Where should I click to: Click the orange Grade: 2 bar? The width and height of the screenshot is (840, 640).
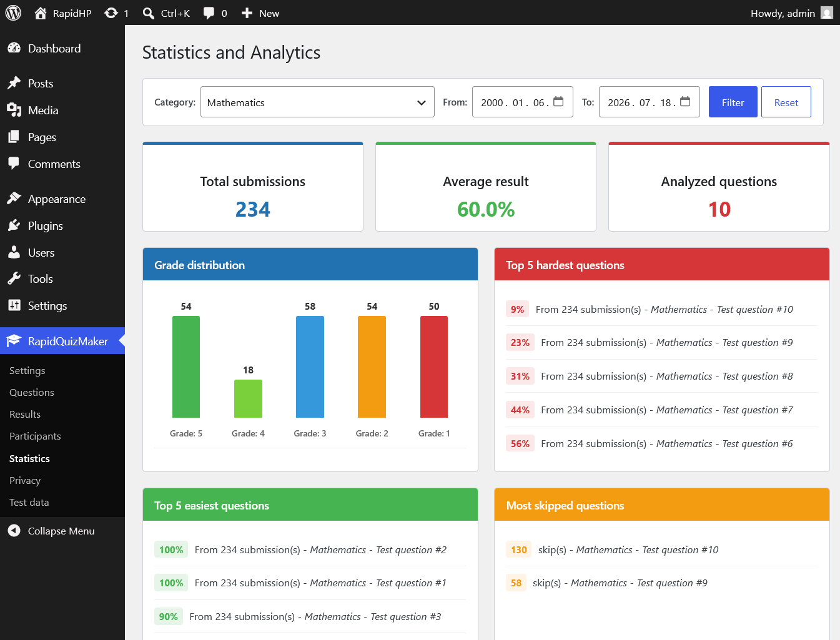372,367
